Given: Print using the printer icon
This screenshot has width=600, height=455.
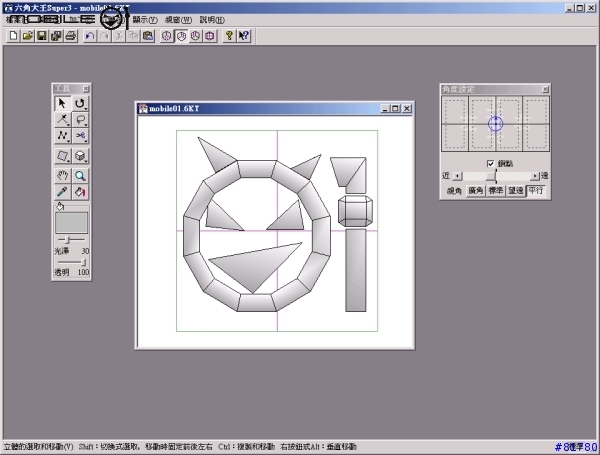Looking at the screenshot, I should pyautogui.click(x=71, y=36).
